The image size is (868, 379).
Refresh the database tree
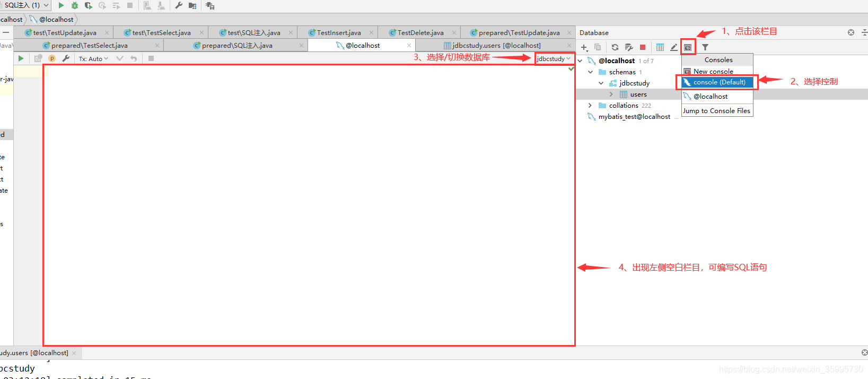click(615, 47)
